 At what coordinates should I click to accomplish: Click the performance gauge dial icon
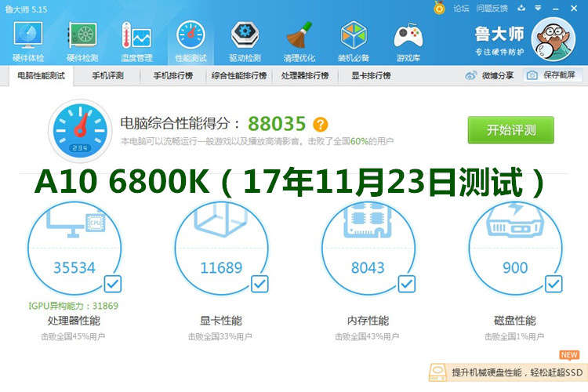pyautogui.click(x=80, y=131)
